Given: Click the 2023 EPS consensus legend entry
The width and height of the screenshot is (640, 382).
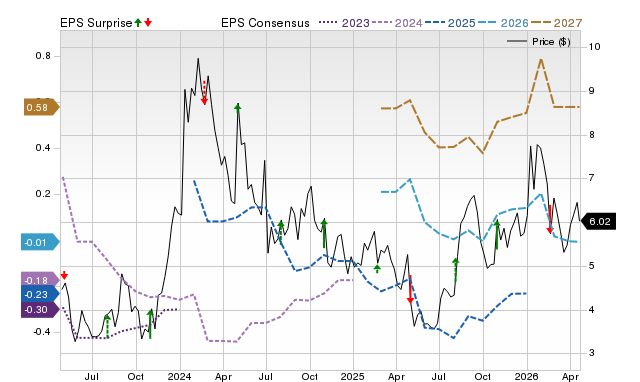Looking at the screenshot, I should (344, 23).
